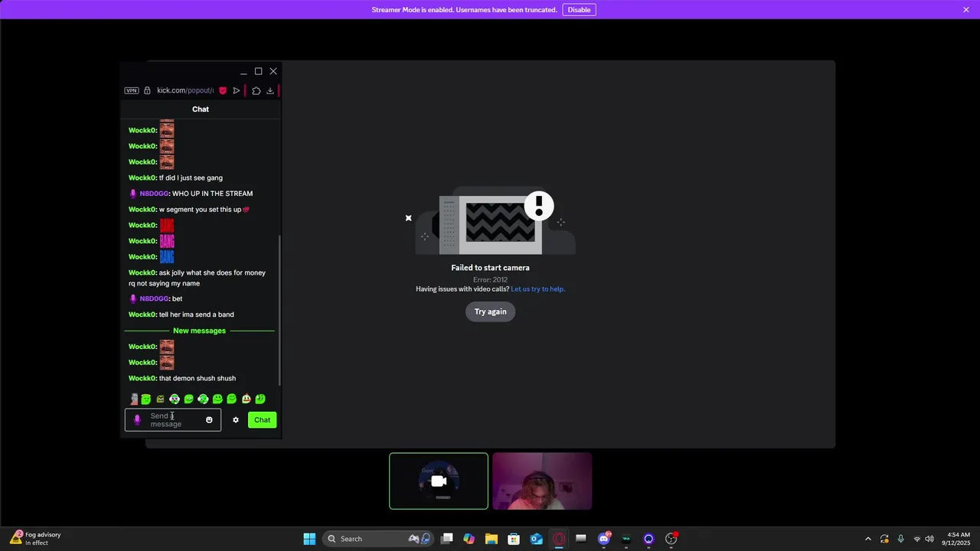Click message 'w segment you set this up'
The image size is (980, 551).
click(200, 210)
